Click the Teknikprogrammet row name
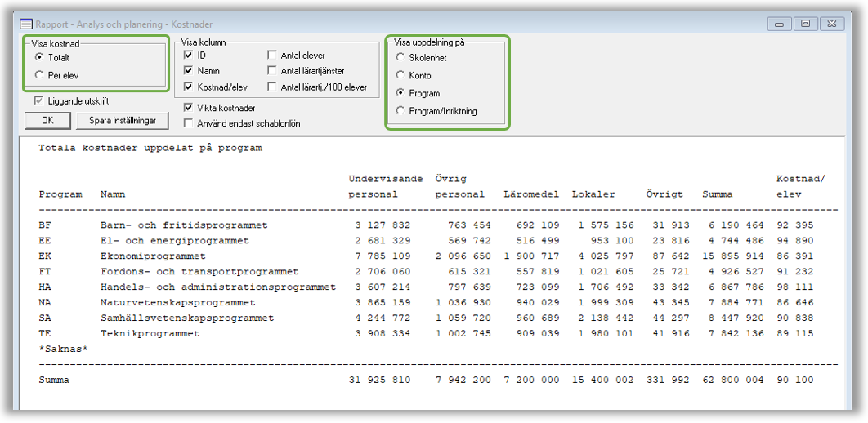868x423 pixels. pos(150,333)
